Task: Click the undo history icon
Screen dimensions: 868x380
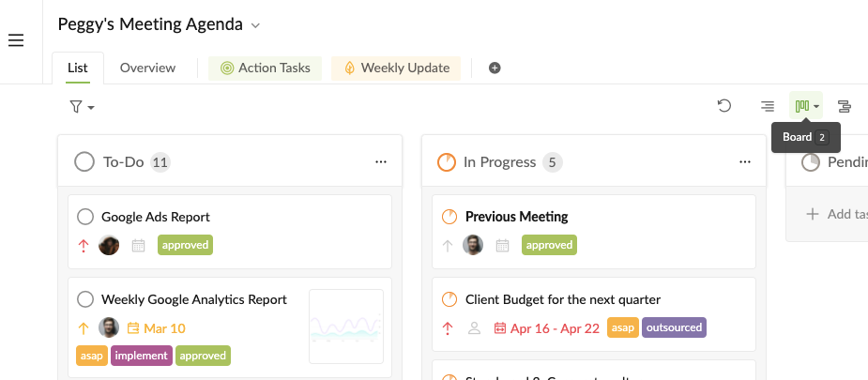Action: click(724, 106)
